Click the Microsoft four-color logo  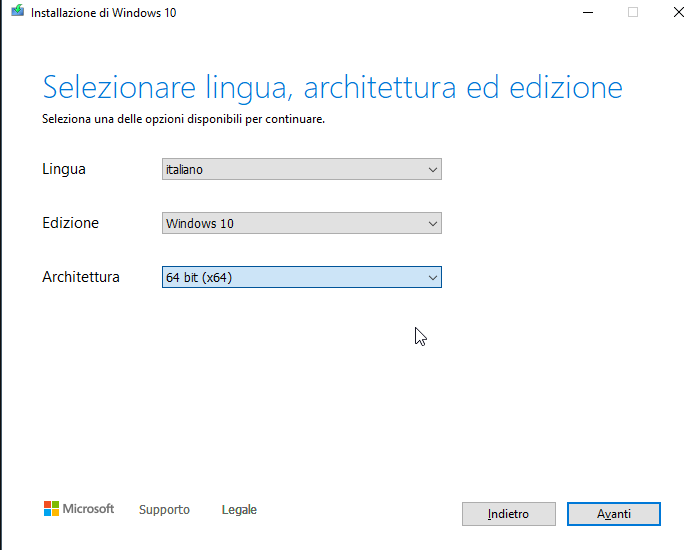coord(52,509)
